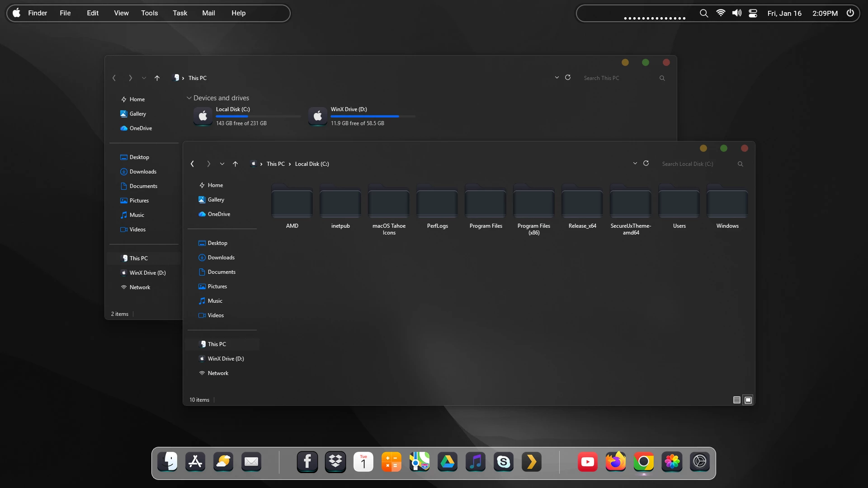Image resolution: width=868 pixels, height=488 pixels.
Task: Select the Program Files (x86) folder
Action: tap(534, 210)
